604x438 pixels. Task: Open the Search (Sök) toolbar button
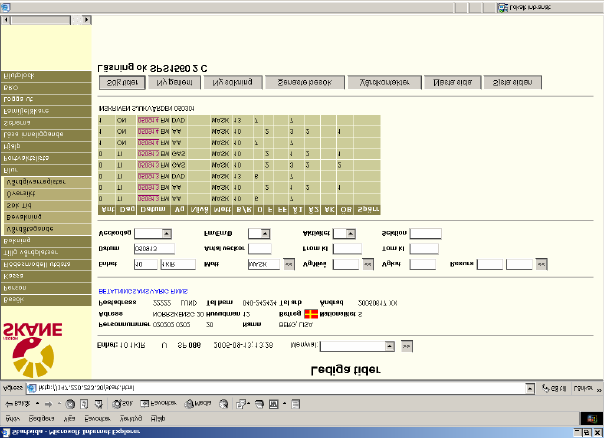click(122, 404)
